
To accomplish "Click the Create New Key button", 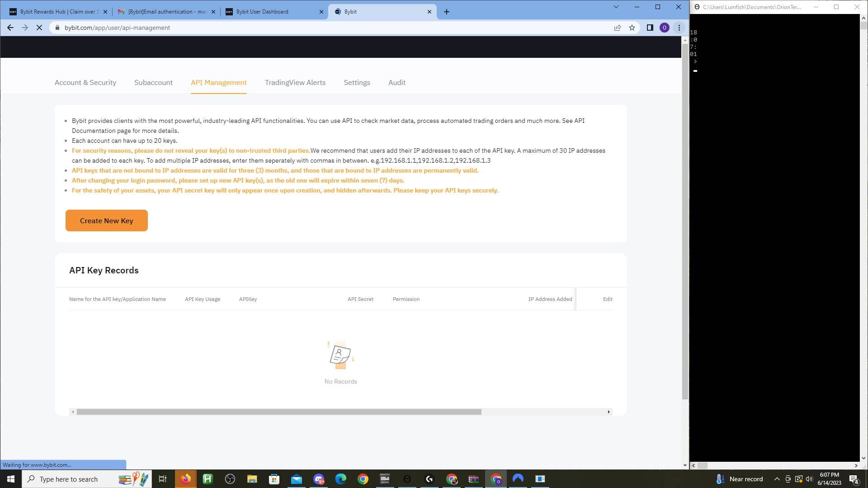I will click(x=106, y=221).
